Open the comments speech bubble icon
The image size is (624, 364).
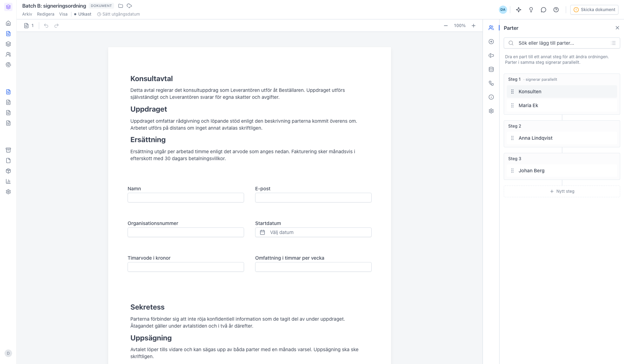coord(544,10)
